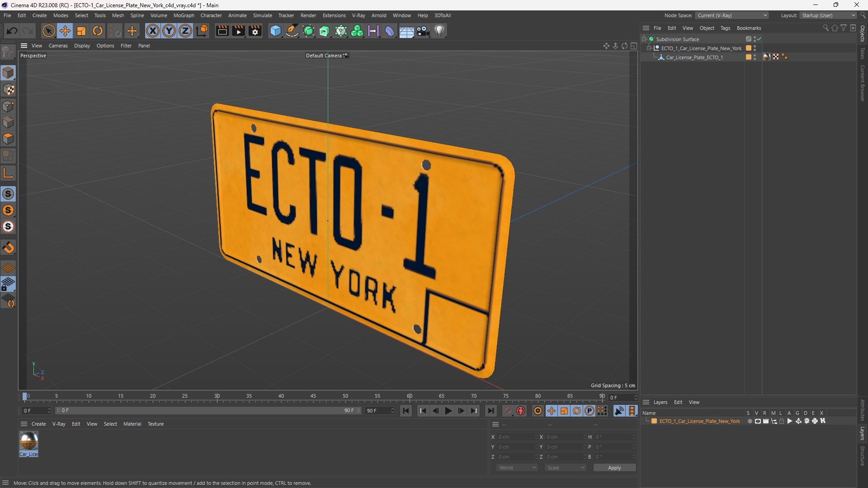
Task: Click the Undo arrow icon
Action: (12, 31)
